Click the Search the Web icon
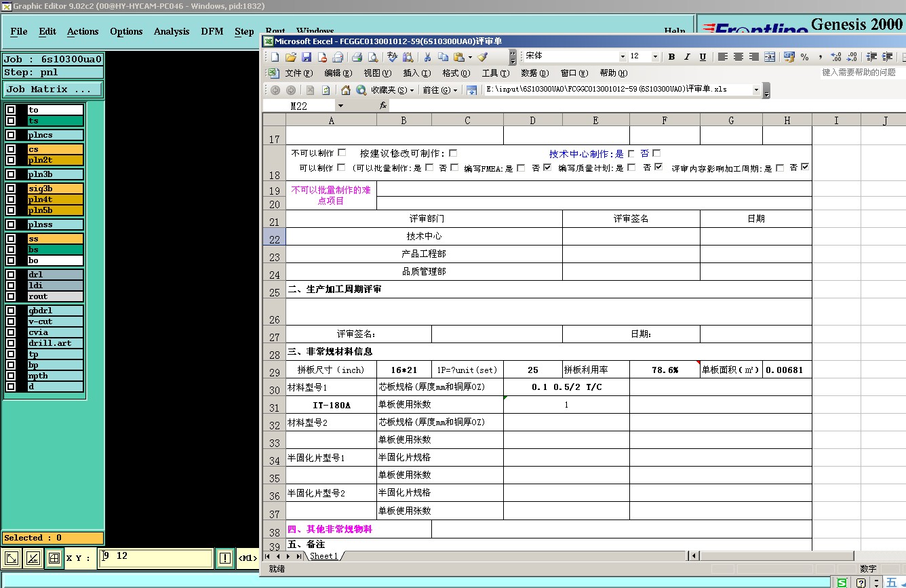 click(361, 90)
